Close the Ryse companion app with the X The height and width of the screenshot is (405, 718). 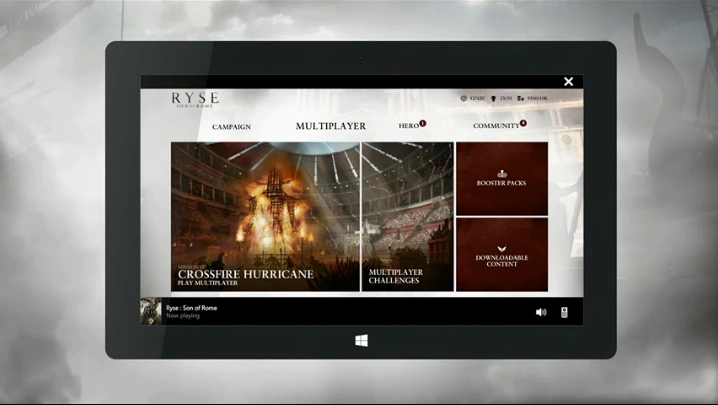coord(568,82)
